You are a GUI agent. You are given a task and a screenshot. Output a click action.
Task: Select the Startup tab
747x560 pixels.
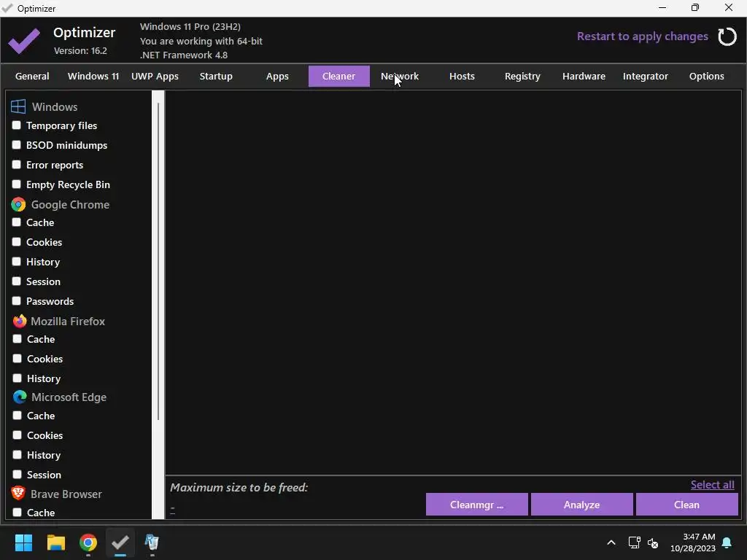click(216, 76)
